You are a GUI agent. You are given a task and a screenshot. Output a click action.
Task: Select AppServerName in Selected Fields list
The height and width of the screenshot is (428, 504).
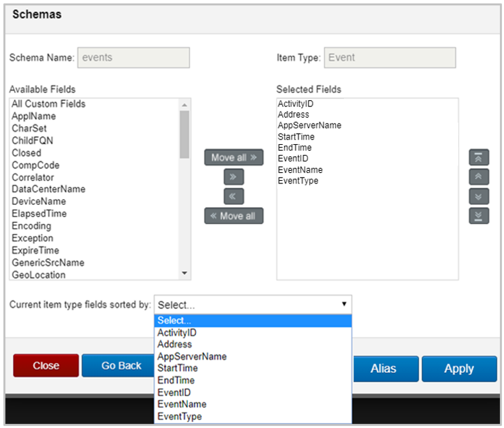367,126
